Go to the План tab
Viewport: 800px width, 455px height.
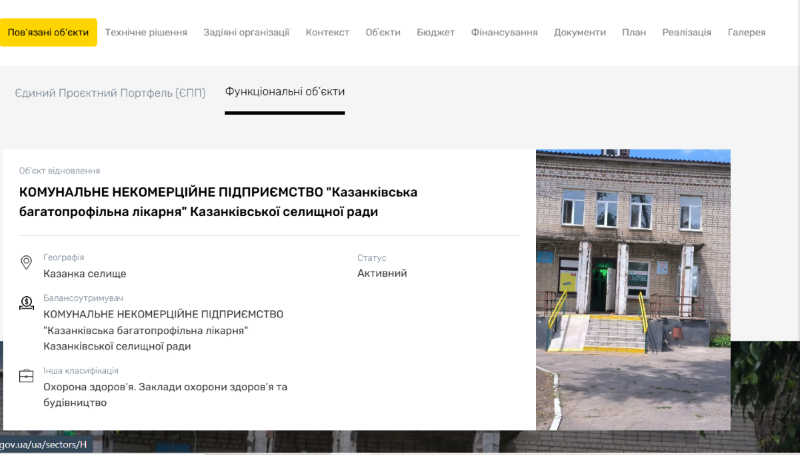pos(634,32)
